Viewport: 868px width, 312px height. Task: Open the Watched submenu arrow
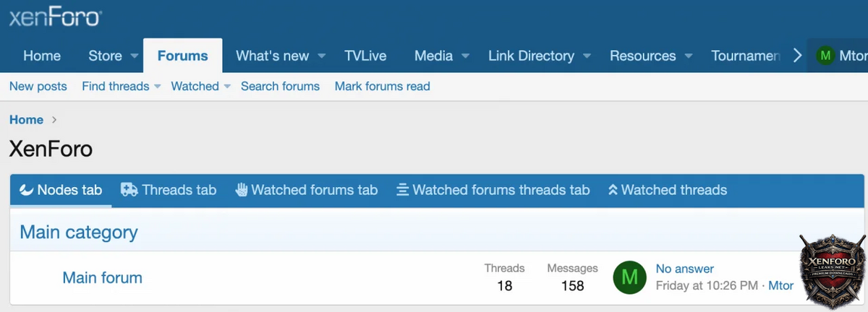[227, 87]
